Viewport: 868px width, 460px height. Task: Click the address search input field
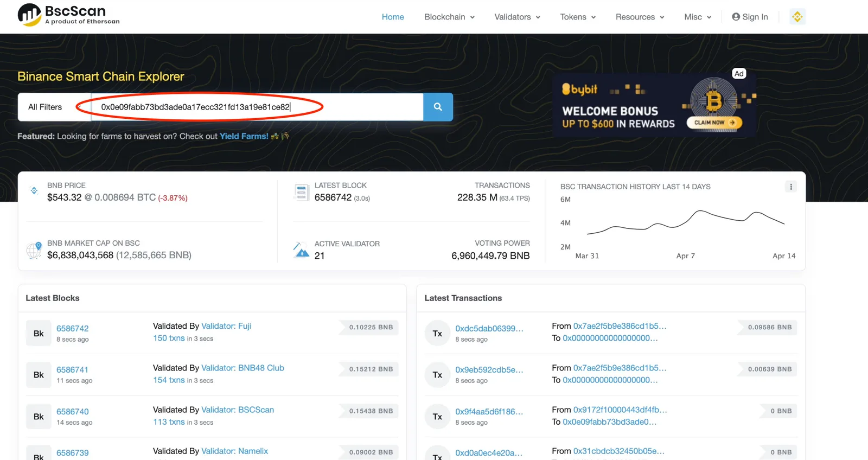click(x=257, y=107)
